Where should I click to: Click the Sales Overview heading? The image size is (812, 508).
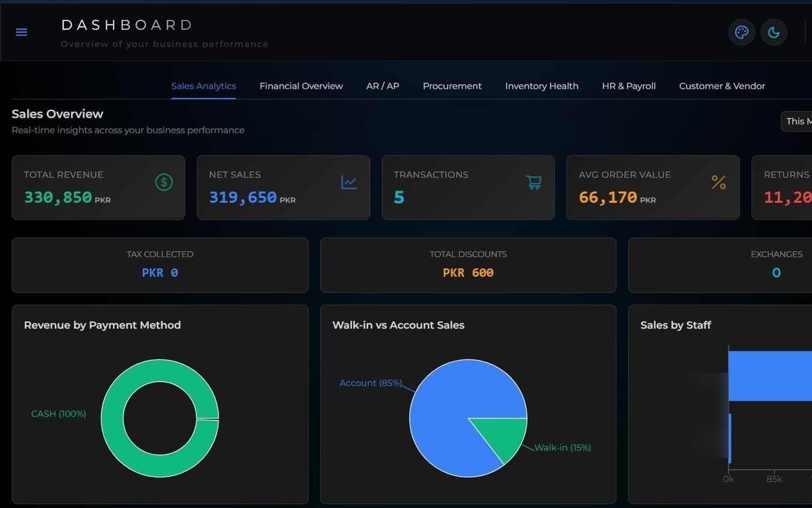click(58, 114)
